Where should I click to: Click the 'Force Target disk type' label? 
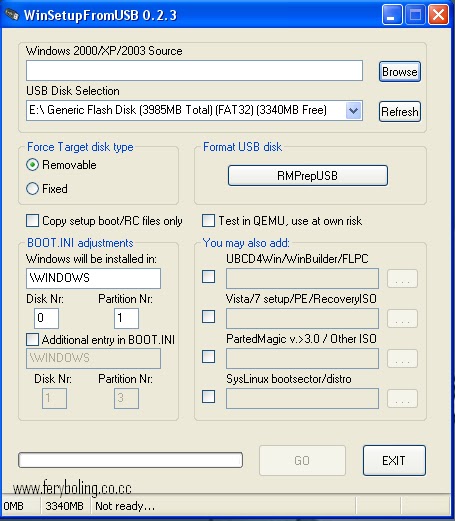point(80,147)
